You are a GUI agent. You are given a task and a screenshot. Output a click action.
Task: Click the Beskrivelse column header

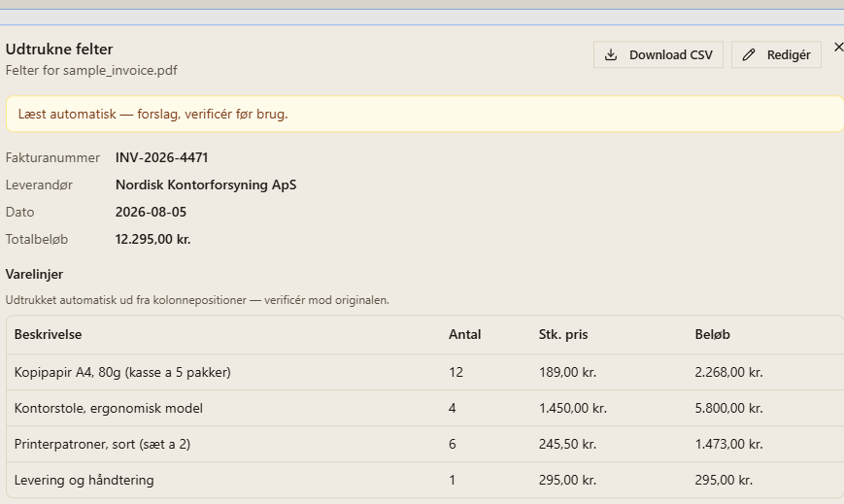click(48, 334)
